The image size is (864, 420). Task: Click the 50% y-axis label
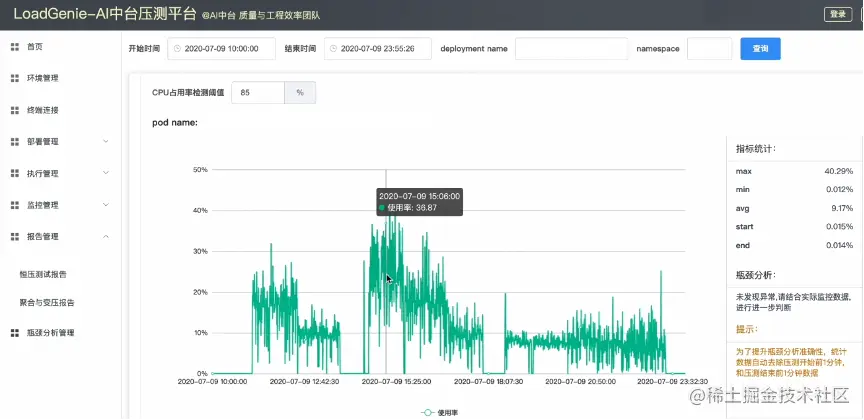199,170
